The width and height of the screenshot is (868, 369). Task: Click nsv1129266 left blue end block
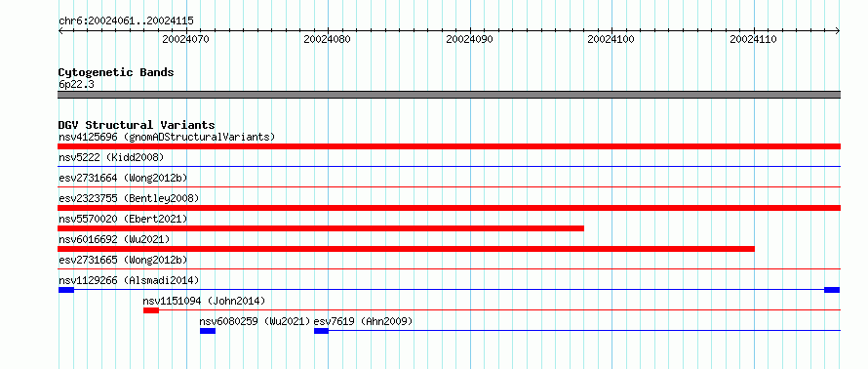66,290
